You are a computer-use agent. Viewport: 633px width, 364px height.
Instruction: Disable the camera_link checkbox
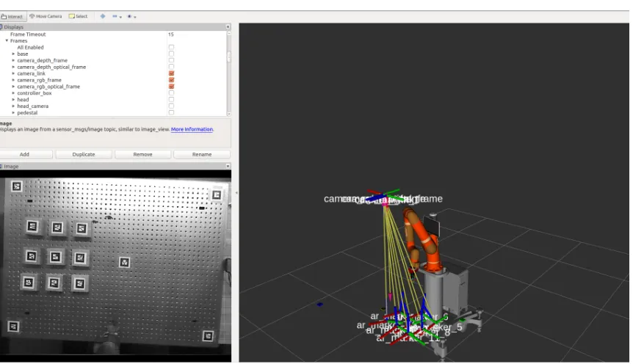coord(172,73)
